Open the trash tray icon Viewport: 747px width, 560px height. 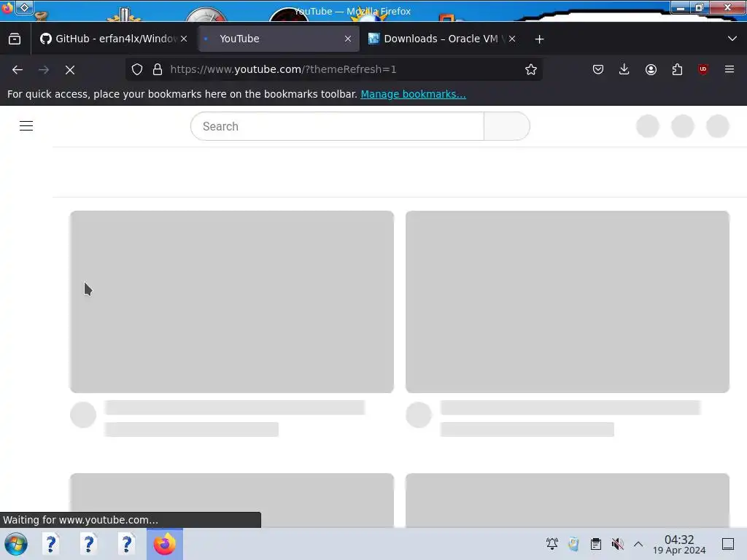point(573,544)
